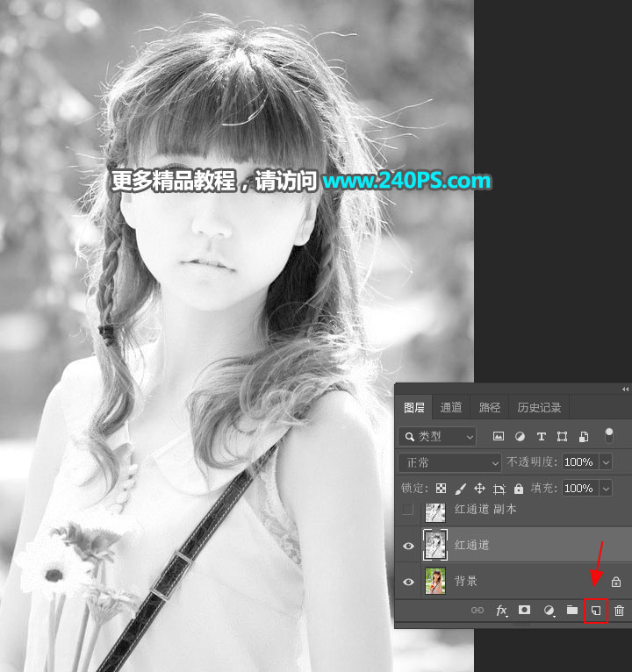Lock artboard nesting icon
Screen dimensions: 632x672
[499, 489]
